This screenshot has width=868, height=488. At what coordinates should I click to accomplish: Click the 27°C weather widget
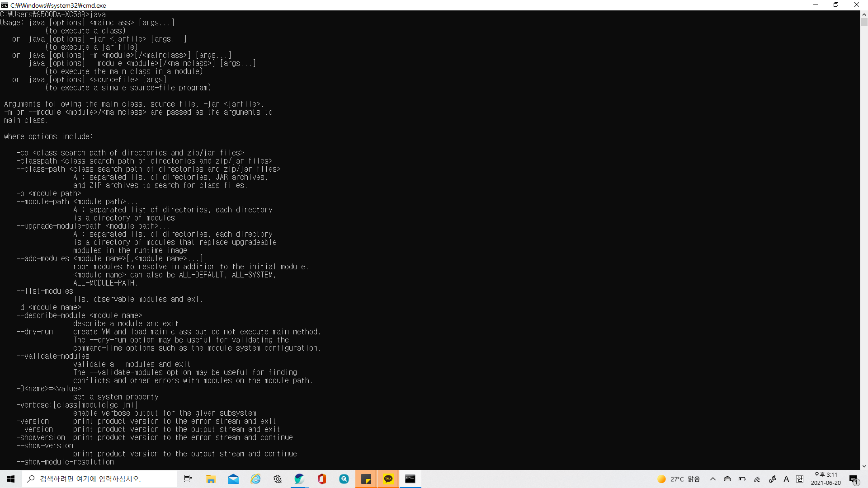coord(678,479)
